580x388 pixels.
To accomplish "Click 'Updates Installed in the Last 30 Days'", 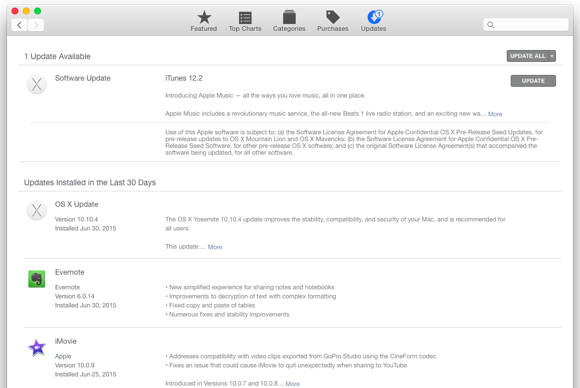I will coord(90,182).
